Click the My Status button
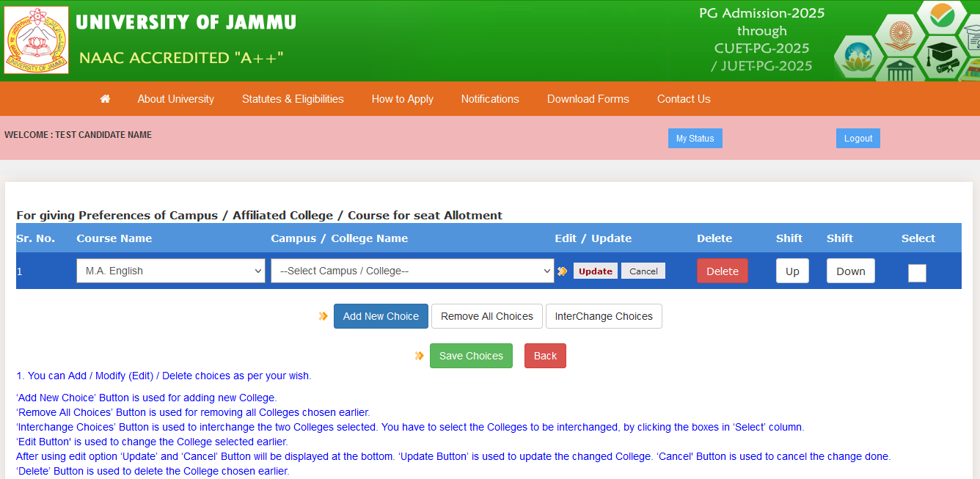Viewport: 980px width, 479px height. click(x=695, y=139)
